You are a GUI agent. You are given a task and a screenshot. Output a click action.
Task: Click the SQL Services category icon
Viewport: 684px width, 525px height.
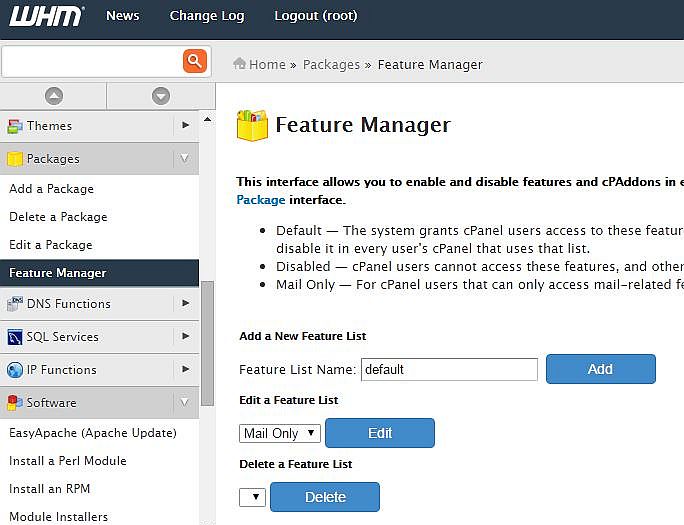(15, 337)
